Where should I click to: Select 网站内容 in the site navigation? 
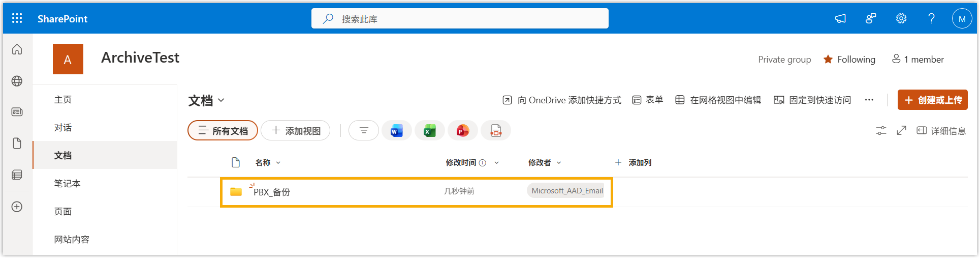pyautogui.click(x=72, y=239)
